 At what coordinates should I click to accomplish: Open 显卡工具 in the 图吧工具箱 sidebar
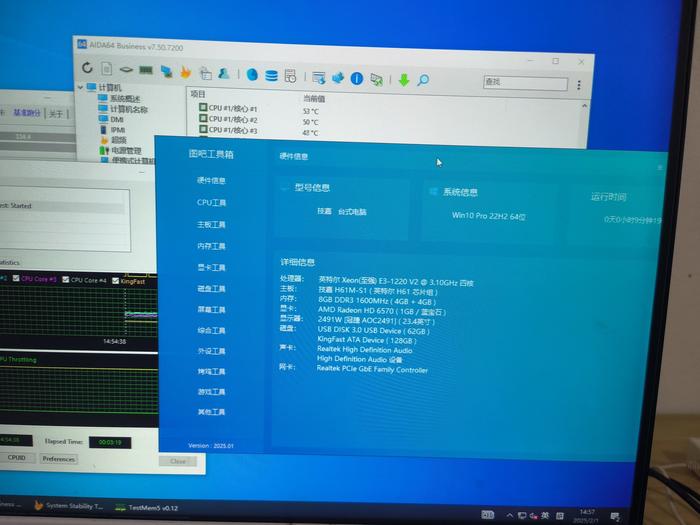click(211, 267)
